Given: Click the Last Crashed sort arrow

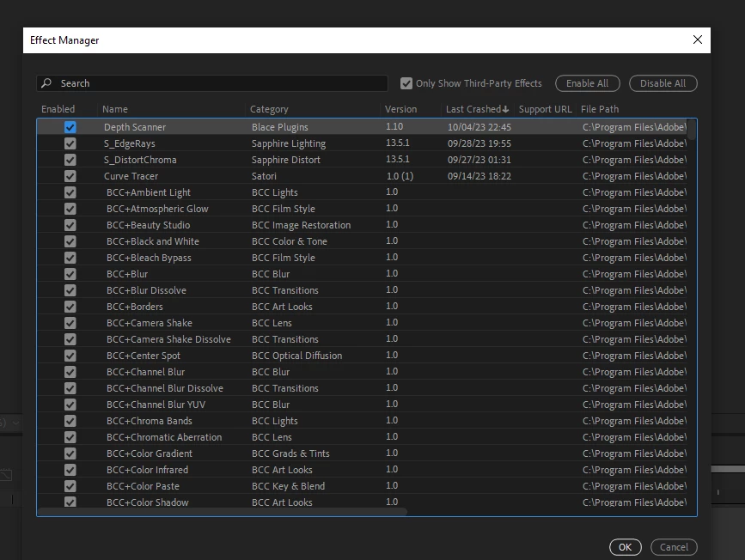Looking at the screenshot, I should tap(505, 109).
